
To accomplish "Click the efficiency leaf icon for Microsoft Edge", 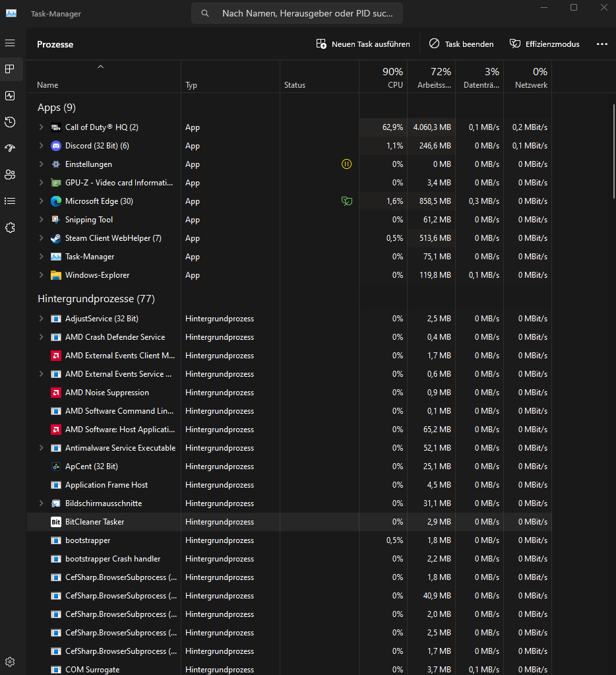I will point(347,201).
